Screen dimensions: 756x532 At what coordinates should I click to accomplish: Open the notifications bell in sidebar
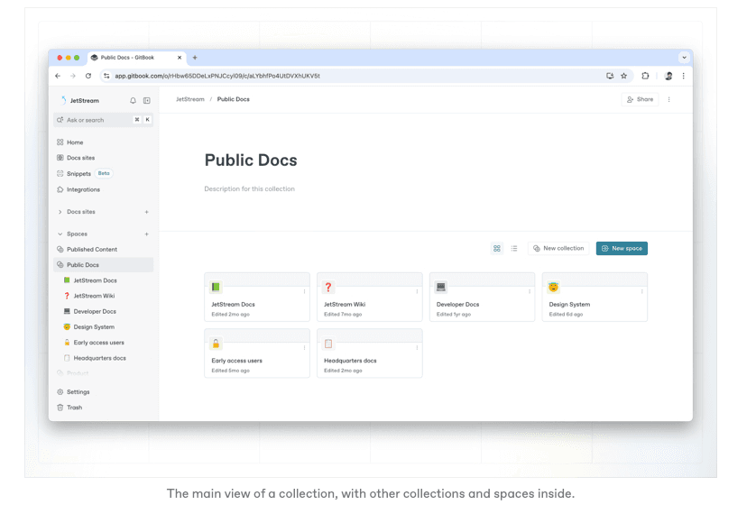134,100
